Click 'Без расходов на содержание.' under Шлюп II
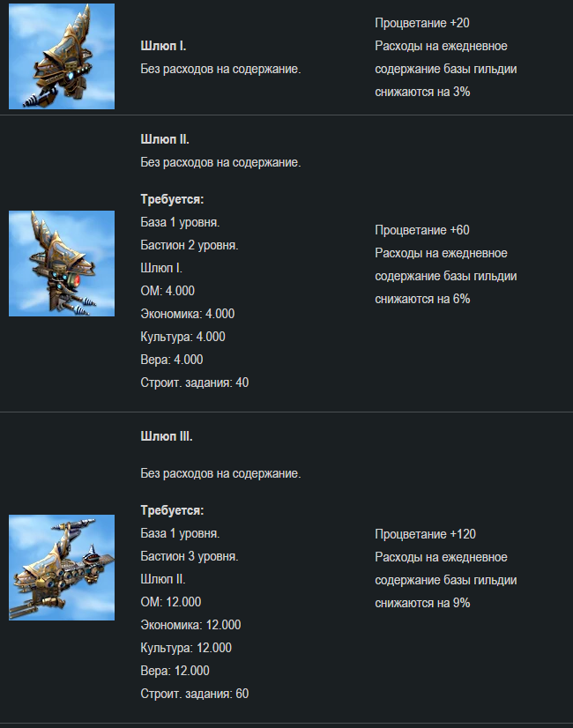This screenshot has height=728, width=573. click(220, 162)
